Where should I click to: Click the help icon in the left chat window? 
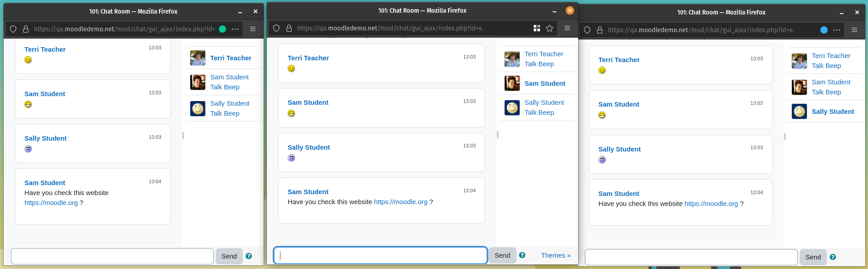pos(249,256)
